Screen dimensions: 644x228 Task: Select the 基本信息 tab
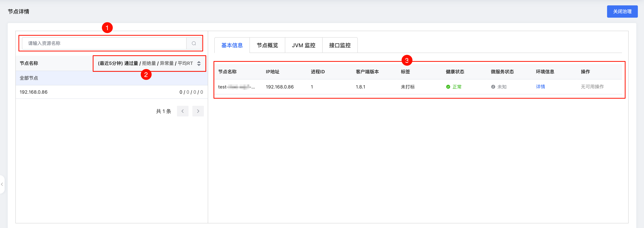pos(232,45)
